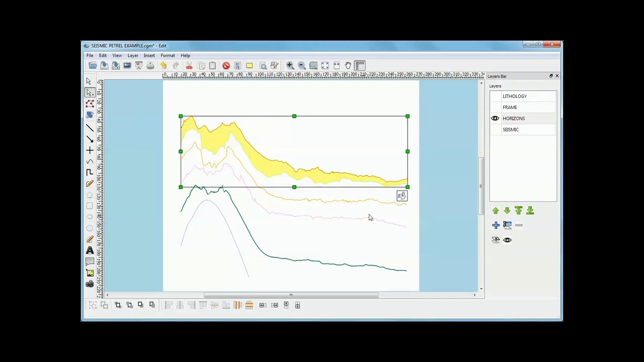Open the Format menu
Screen dimensions: 644x362
[x=168, y=55]
